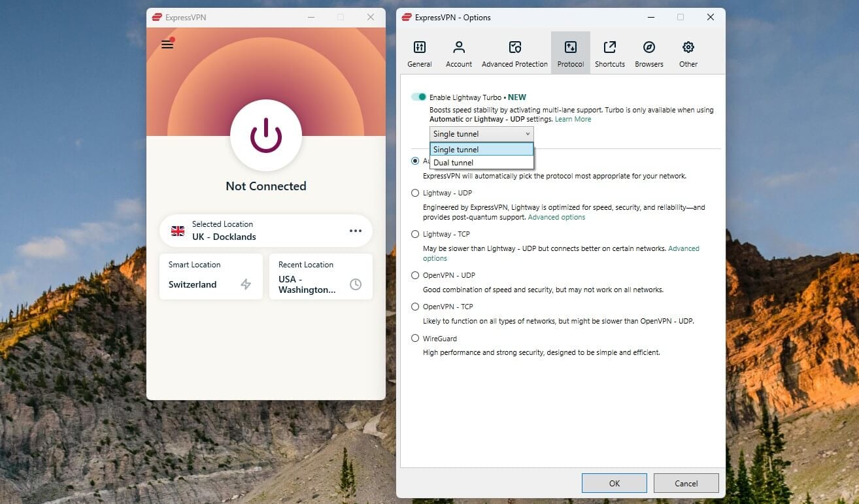Click the Learn More link
The height and width of the screenshot is (504, 859).
(573, 119)
